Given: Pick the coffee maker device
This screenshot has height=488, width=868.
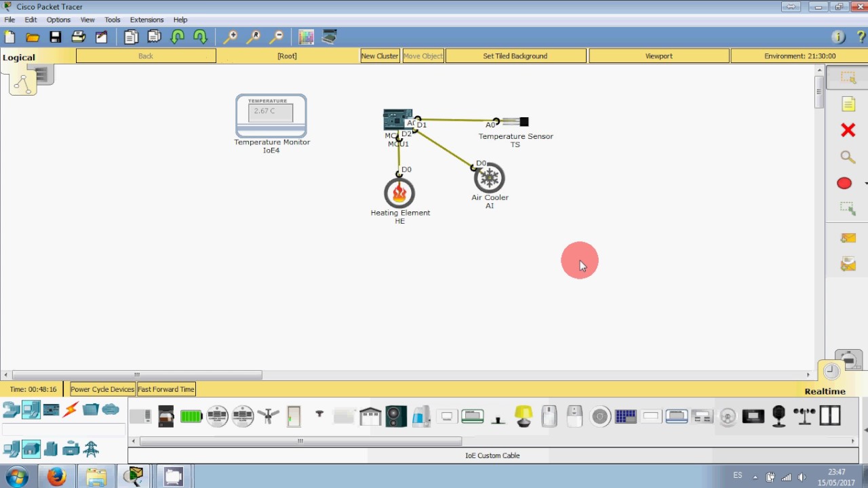Looking at the screenshot, I should (166, 416).
